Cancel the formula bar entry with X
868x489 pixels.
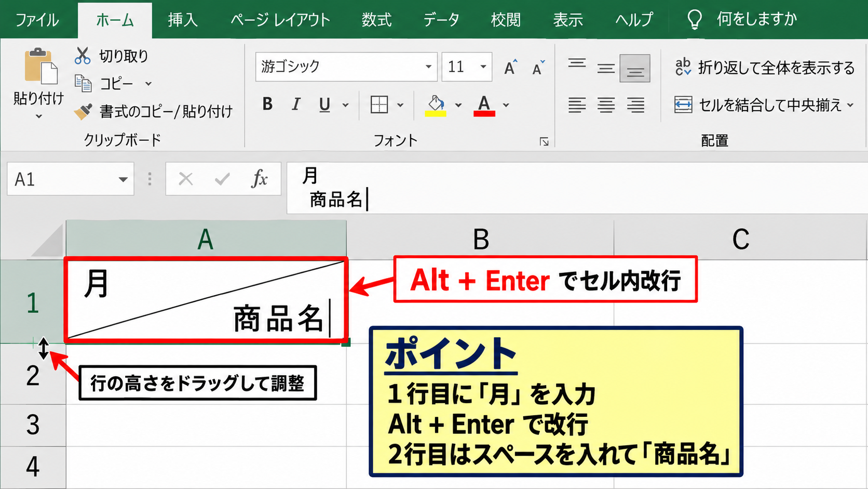(x=186, y=179)
